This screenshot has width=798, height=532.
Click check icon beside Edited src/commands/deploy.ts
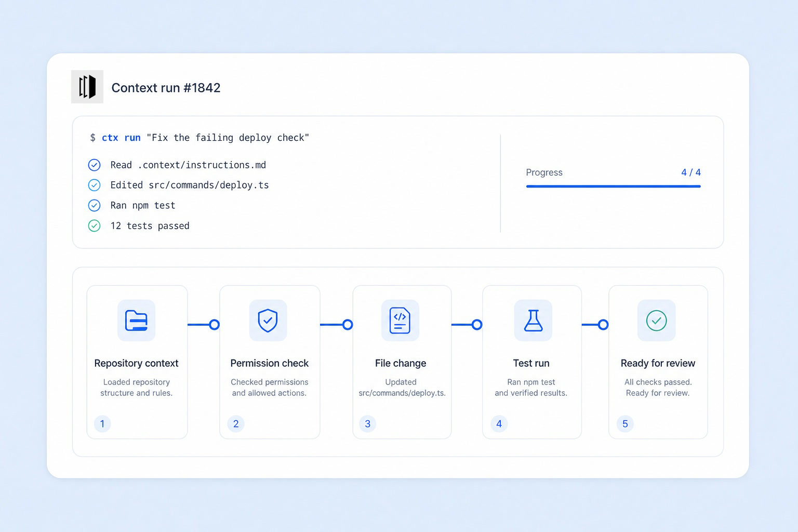click(x=94, y=185)
